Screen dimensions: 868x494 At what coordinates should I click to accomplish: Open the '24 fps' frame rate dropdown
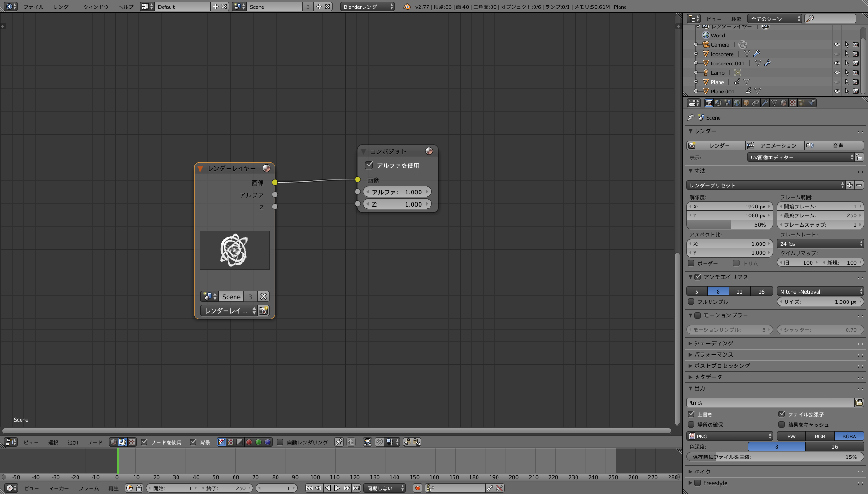coord(820,243)
